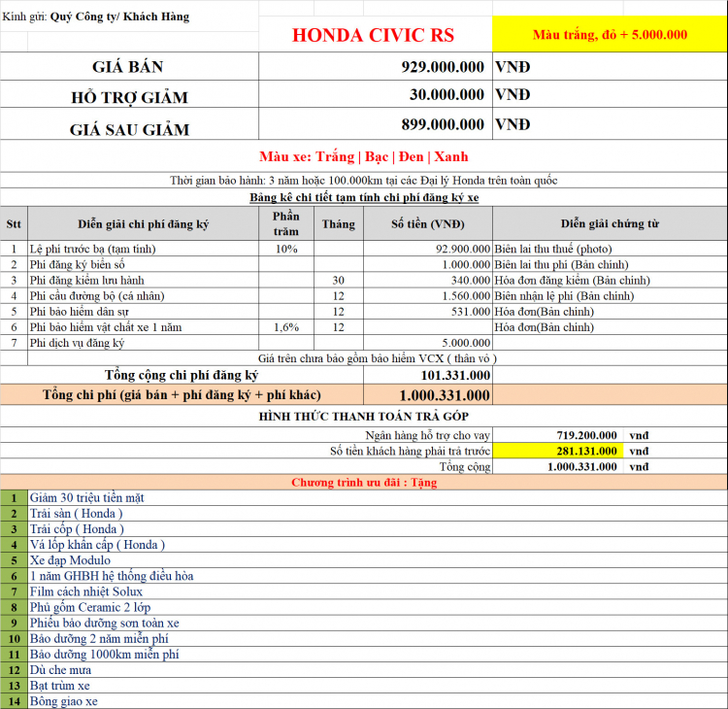The height and width of the screenshot is (709, 728).
Task: Click the 92.900.000 amount cell
Action: click(428, 249)
